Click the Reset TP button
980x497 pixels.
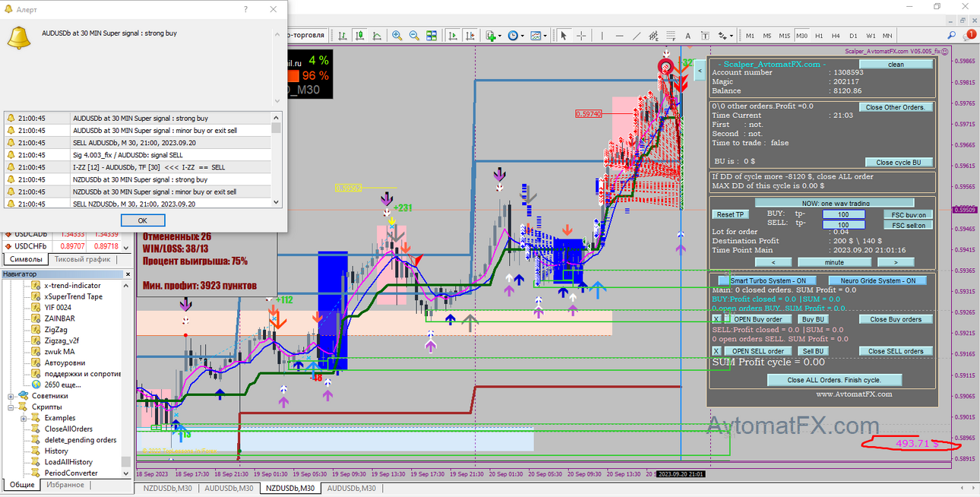tap(731, 214)
